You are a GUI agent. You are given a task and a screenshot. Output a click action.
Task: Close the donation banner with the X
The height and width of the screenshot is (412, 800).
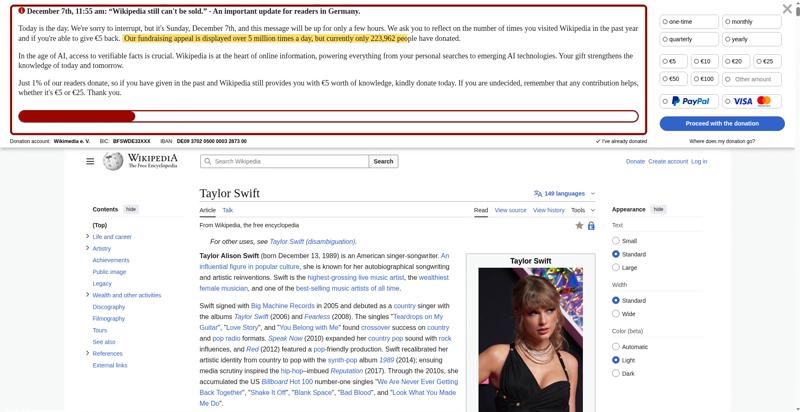(787, 9)
